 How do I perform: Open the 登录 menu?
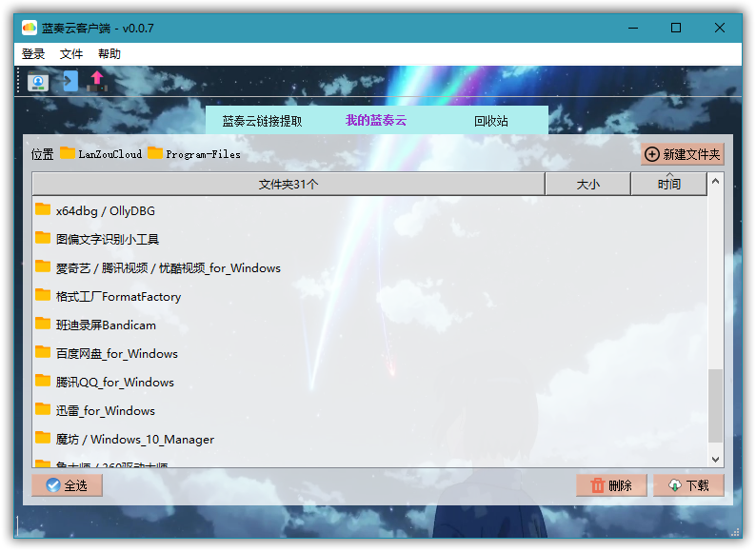coord(33,54)
